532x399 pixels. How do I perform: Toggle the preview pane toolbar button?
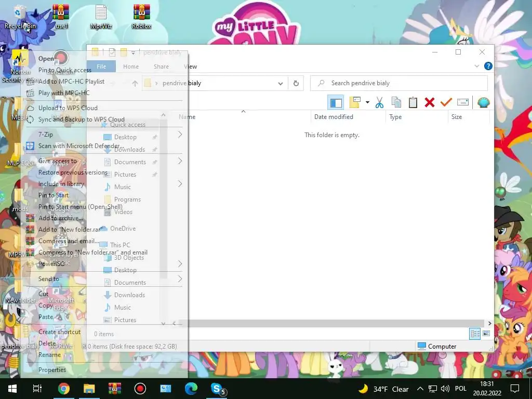pos(336,102)
